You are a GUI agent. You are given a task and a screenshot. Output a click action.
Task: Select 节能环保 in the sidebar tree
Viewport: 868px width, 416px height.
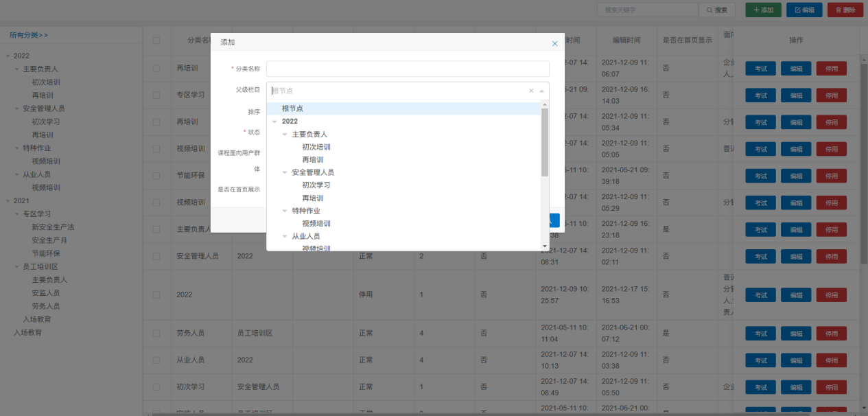click(46, 253)
